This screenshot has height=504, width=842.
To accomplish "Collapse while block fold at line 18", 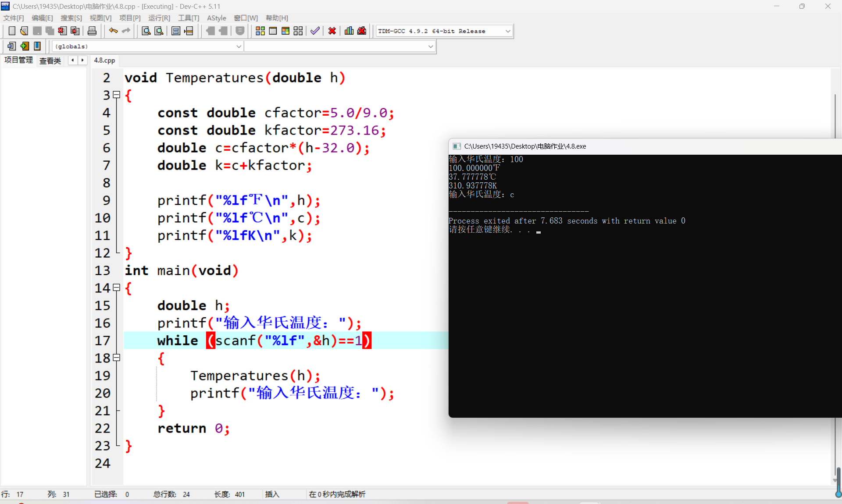I will [117, 358].
